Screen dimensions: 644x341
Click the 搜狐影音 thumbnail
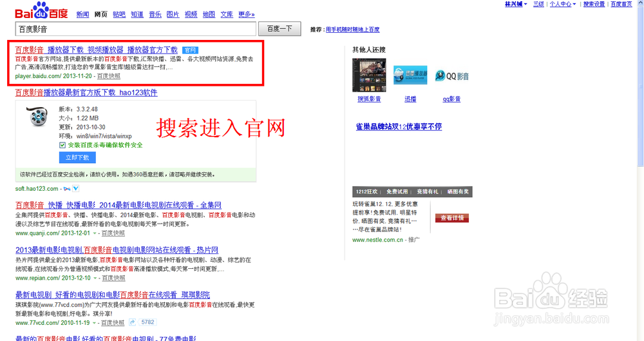(x=369, y=75)
